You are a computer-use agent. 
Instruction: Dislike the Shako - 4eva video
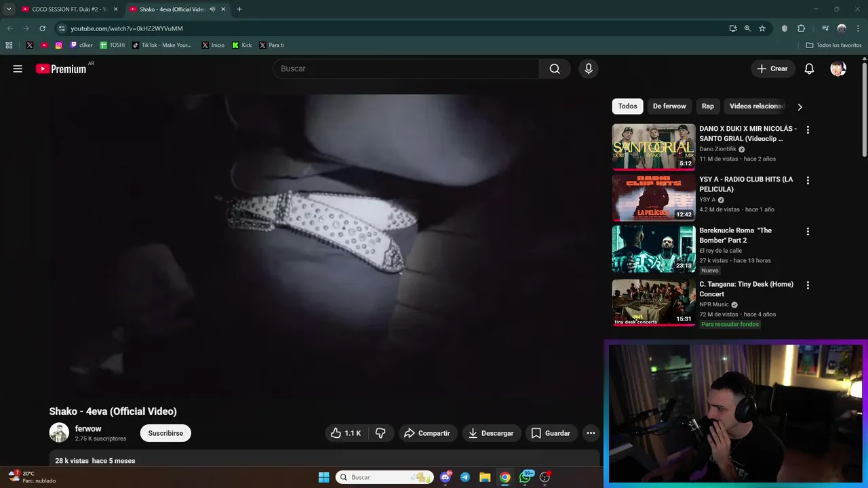pos(380,433)
